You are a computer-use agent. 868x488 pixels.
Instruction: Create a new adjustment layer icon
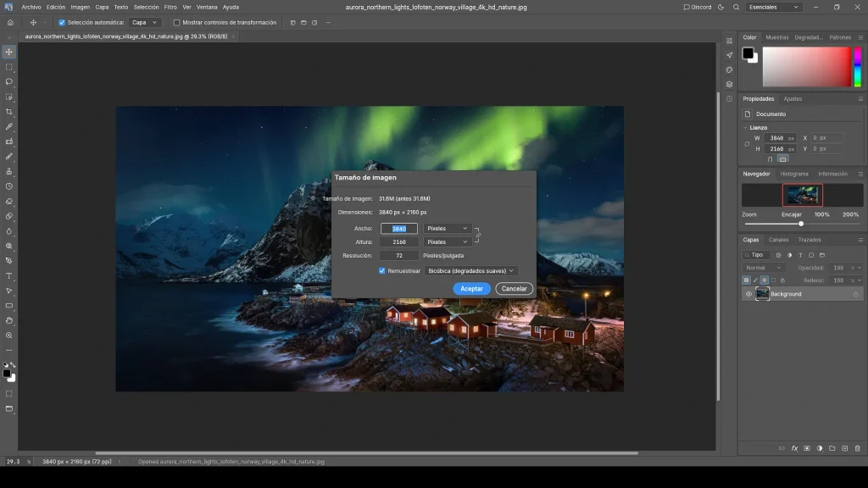[820, 449]
